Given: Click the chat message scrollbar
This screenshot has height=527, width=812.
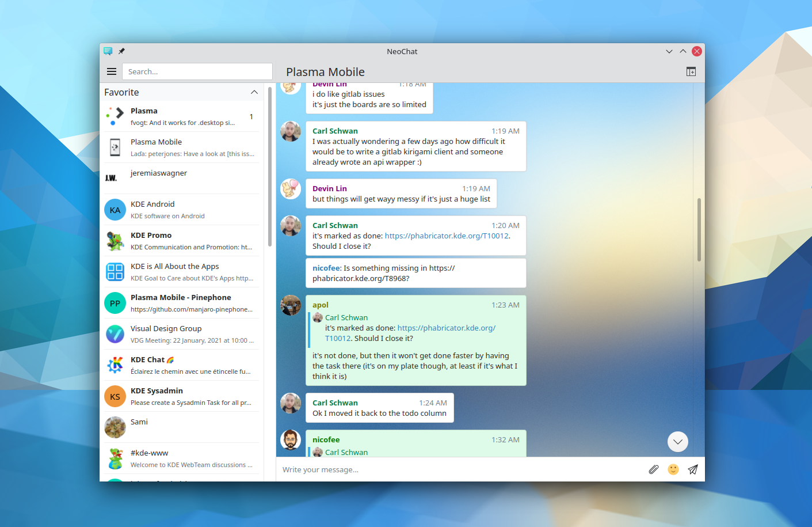Looking at the screenshot, I should (699, 229).
